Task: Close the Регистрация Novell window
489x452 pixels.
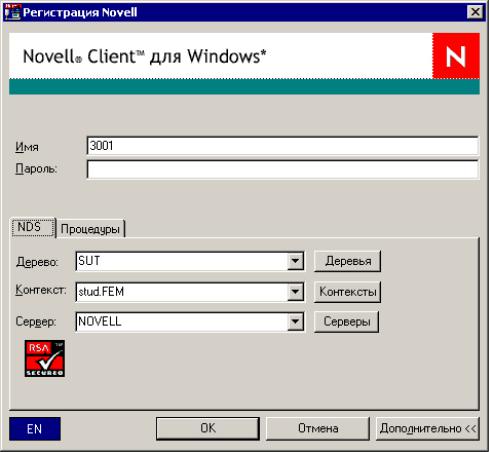Action: tap(475, 12)
